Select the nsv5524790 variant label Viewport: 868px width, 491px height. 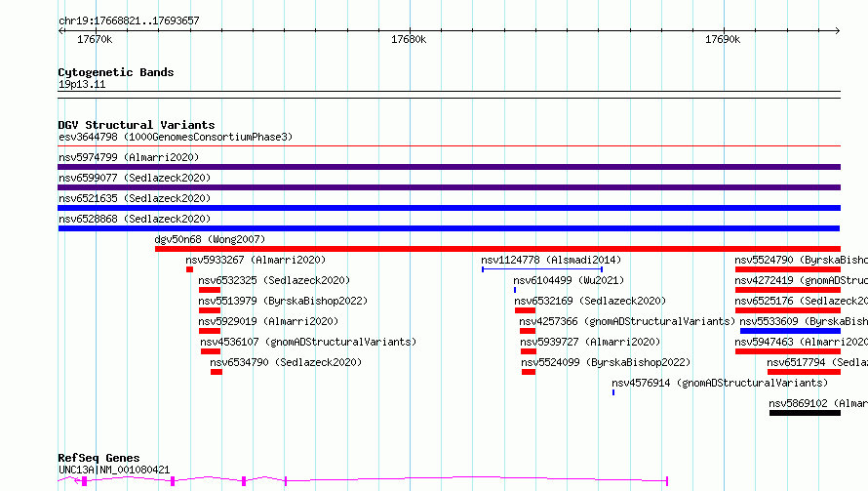click(x=801, y=260)
